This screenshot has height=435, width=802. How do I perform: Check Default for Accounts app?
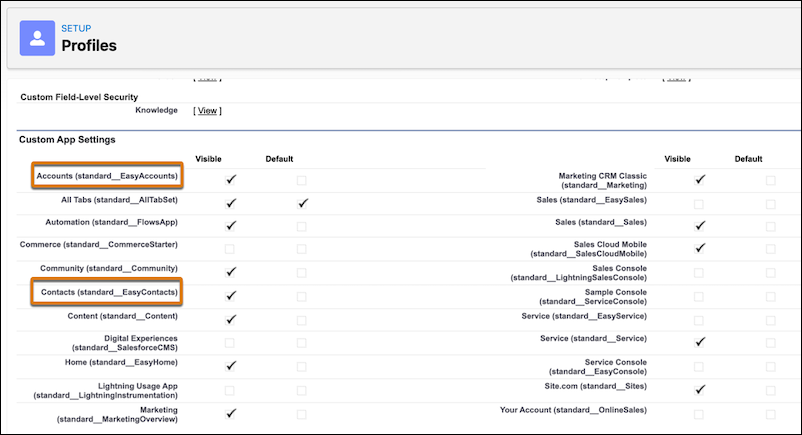[x=302, y=180]
